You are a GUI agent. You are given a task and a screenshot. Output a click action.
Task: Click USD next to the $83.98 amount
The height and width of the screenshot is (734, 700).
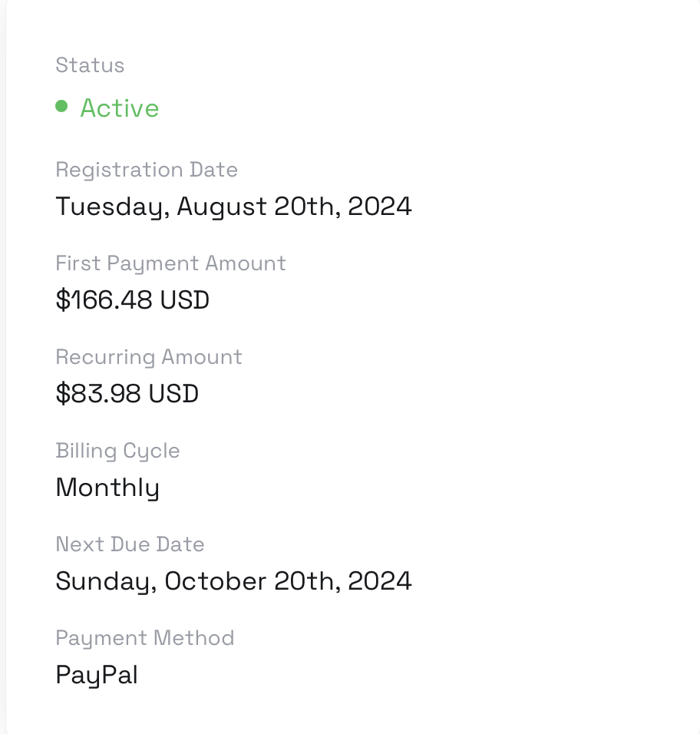(x=173, y=394)
